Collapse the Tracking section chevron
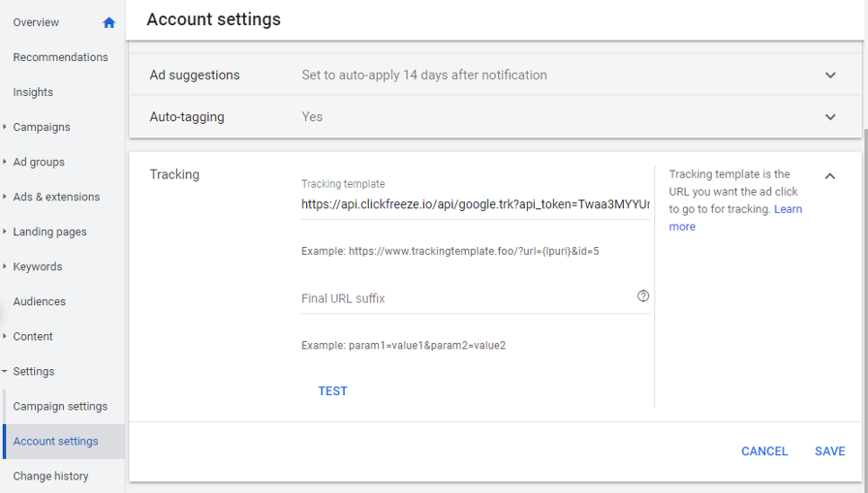Viewport: 868px width, 493px height. (830, 176)
